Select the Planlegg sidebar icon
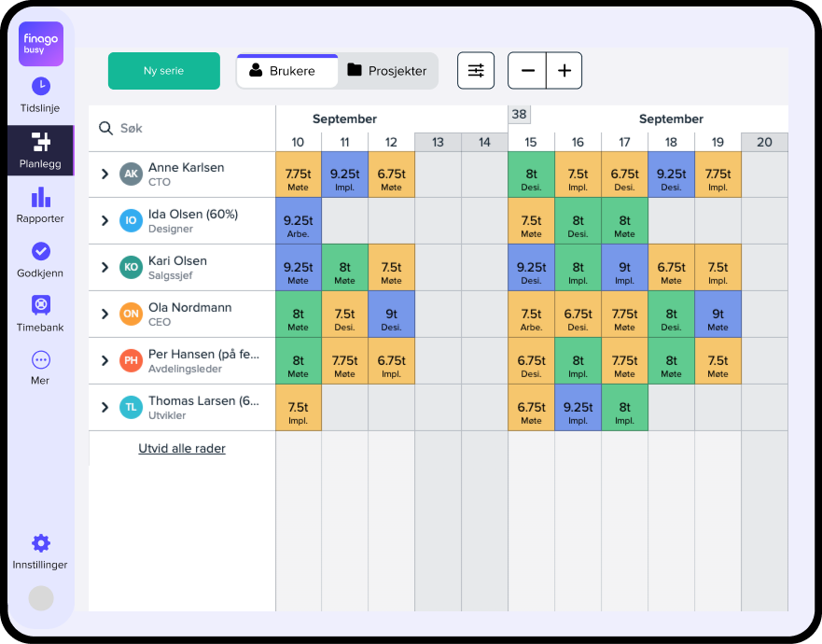The image size is (822, 644). pyautogui.click(x=39, y=150)
